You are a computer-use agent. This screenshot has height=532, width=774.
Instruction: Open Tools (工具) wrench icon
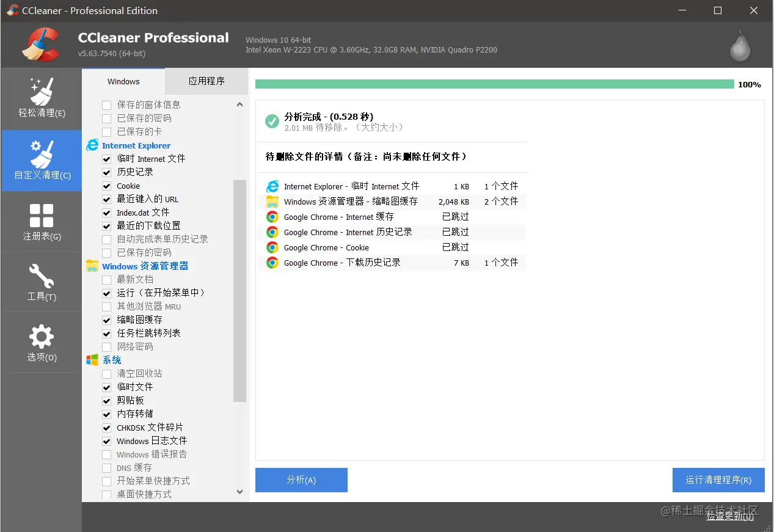pyautogui.click(x=42, y=276)
